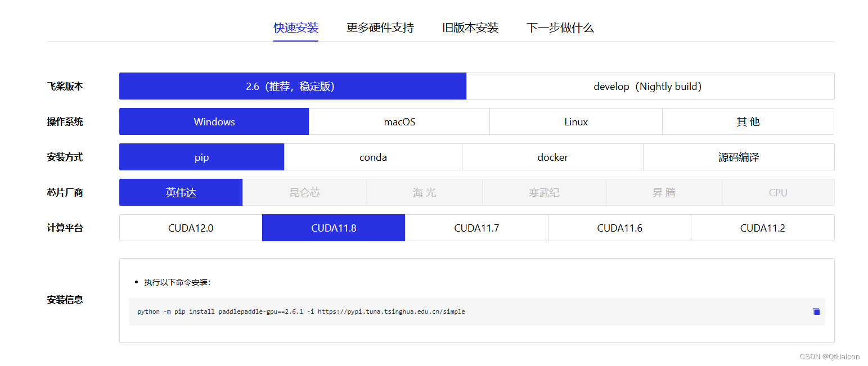
Task: Switch to the 更多硬件支持 tab
Action: tap(380, 27)
